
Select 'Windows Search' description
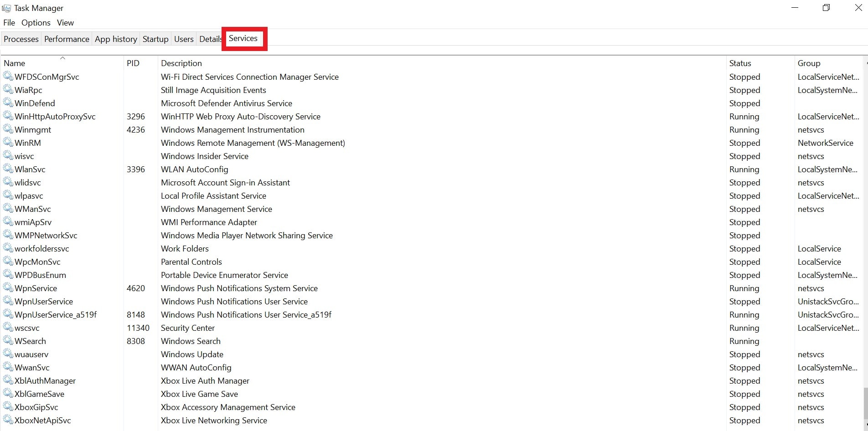coord(191,341)
